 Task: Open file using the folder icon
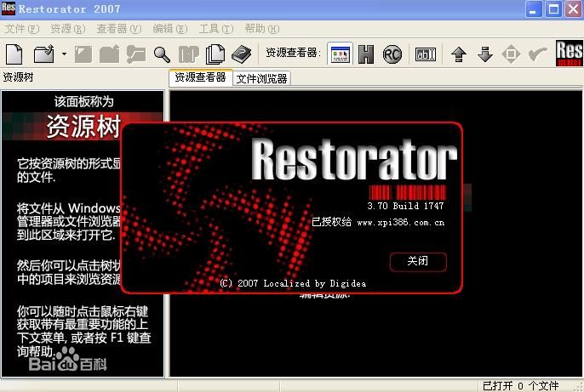coord(44,54)
